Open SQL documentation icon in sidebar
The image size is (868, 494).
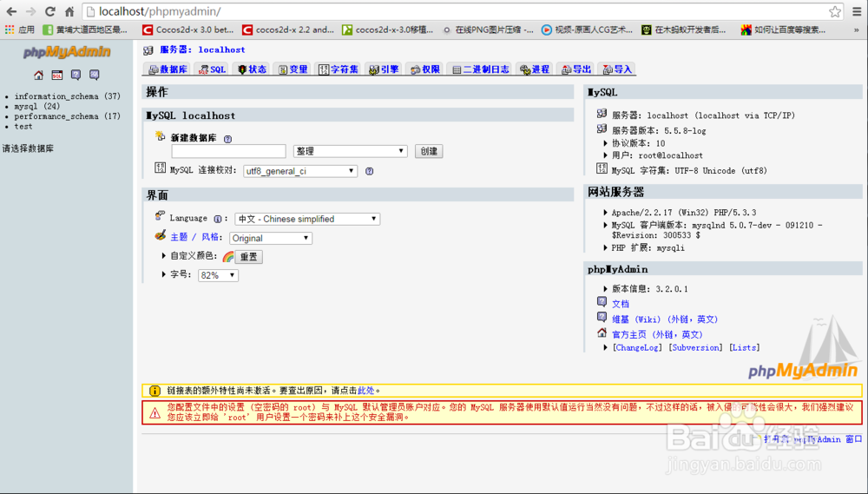tap(95, 75)
